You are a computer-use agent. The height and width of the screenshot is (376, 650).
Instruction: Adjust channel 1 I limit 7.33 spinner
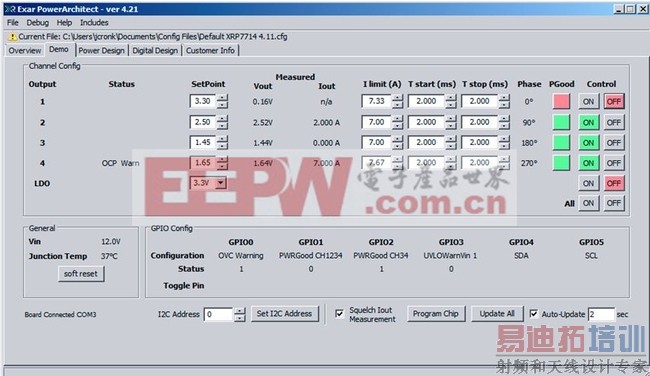(398, 101)
